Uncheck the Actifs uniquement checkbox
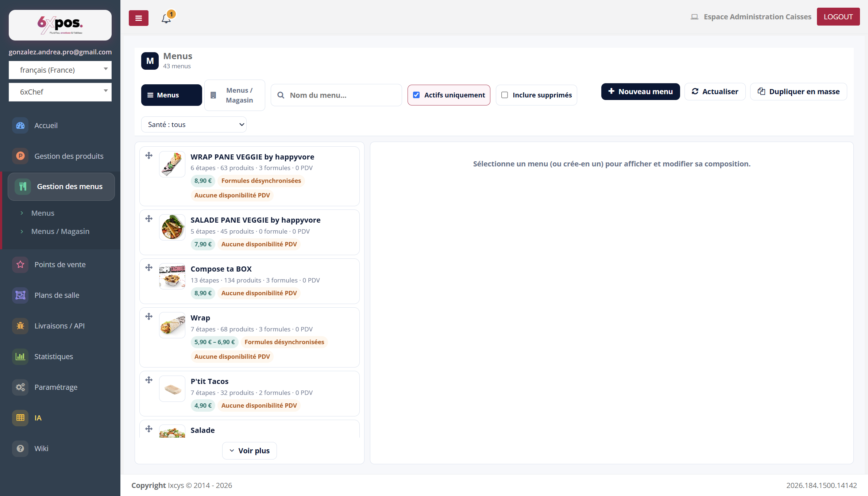The image size is (868, 496). point(416,95)
